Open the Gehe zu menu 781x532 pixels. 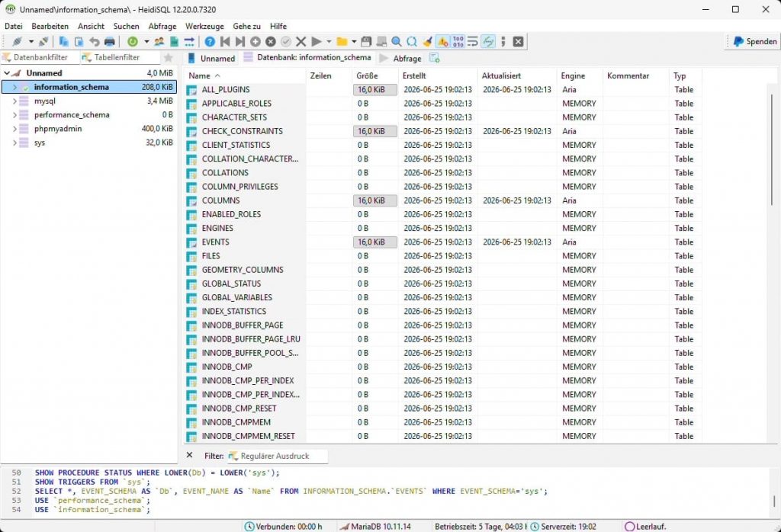tap(246, 27)
